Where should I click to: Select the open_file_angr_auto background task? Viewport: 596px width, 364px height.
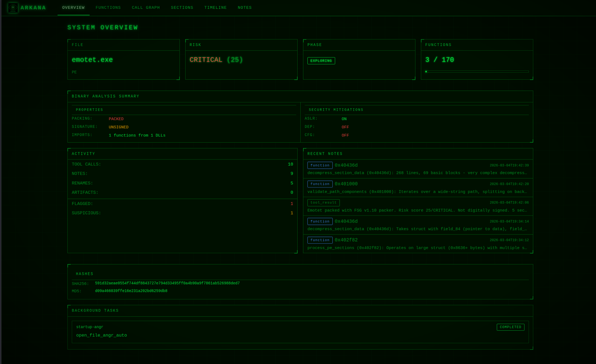(102, 335)
